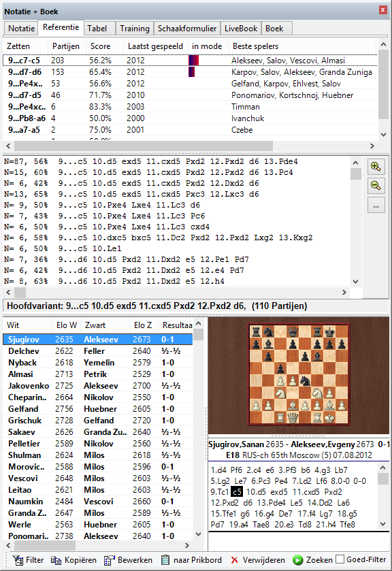
Task: Select the Gelfand vs Huebner game row
Action: tap(97, 409)
